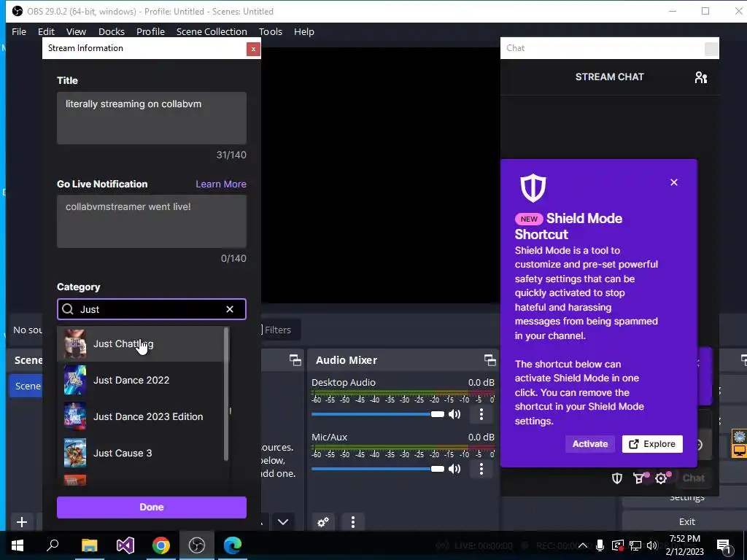Screen dimensions: 747x560
Task: Adjust the Desktop Audio volume slider
Action: click(x=378, y=414)
